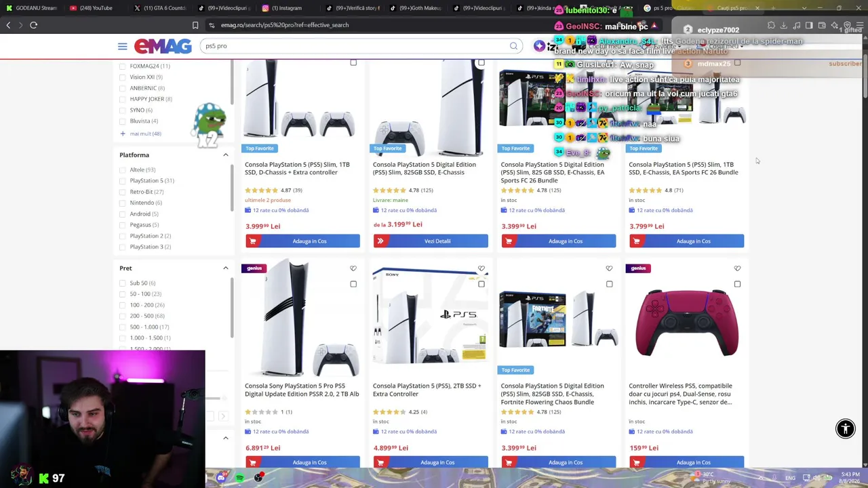
Task: Click the genius badge on the controller card
Action: [638, 268]
